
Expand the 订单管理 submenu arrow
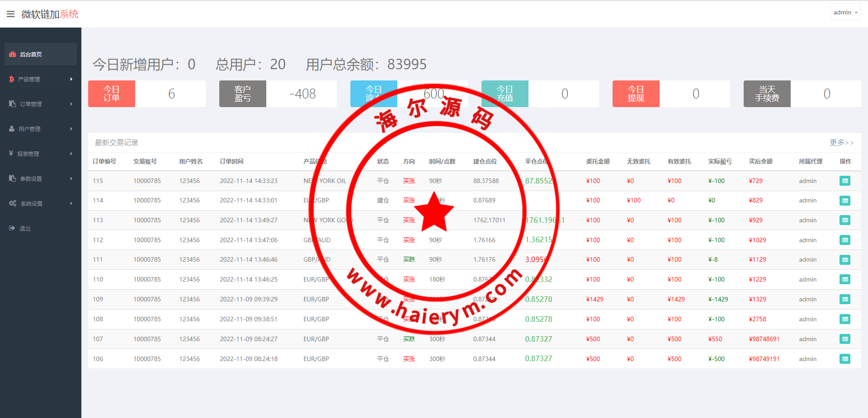(71, 104)
